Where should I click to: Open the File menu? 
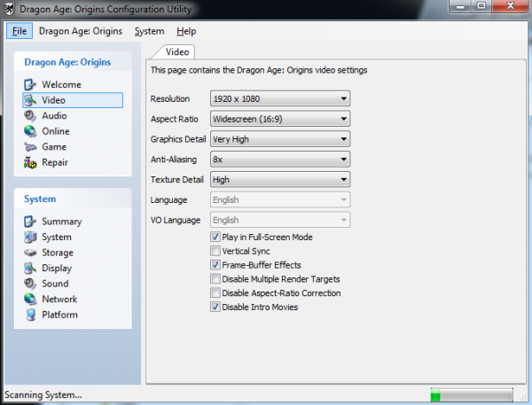20,31
